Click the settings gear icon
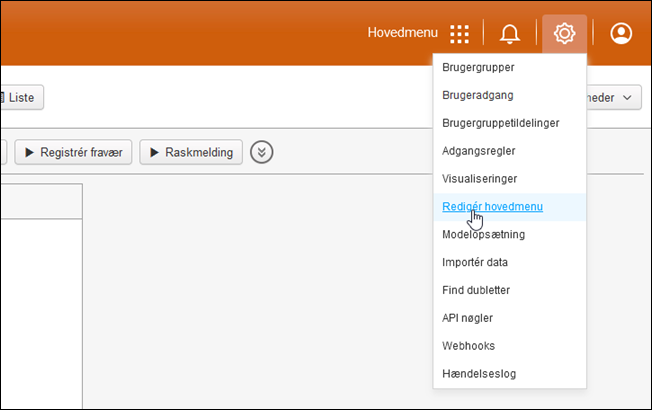Viewport: 652px width, 410px height. tap(564, 34)
